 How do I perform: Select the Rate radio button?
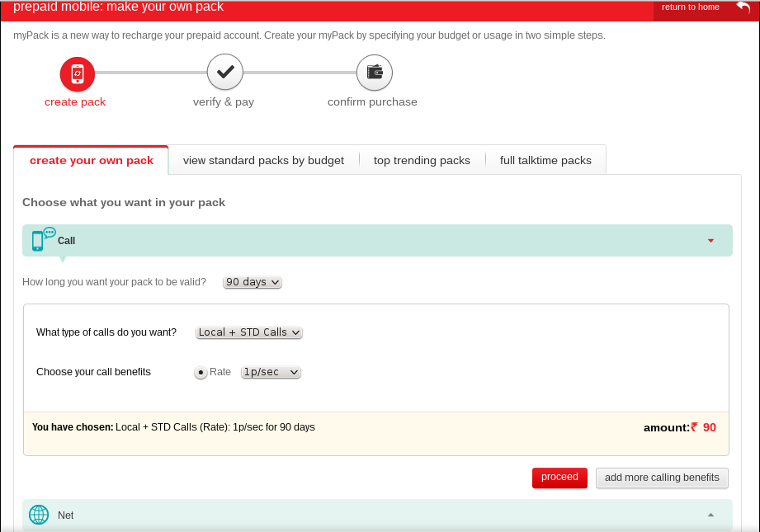[x=201, y=373]
